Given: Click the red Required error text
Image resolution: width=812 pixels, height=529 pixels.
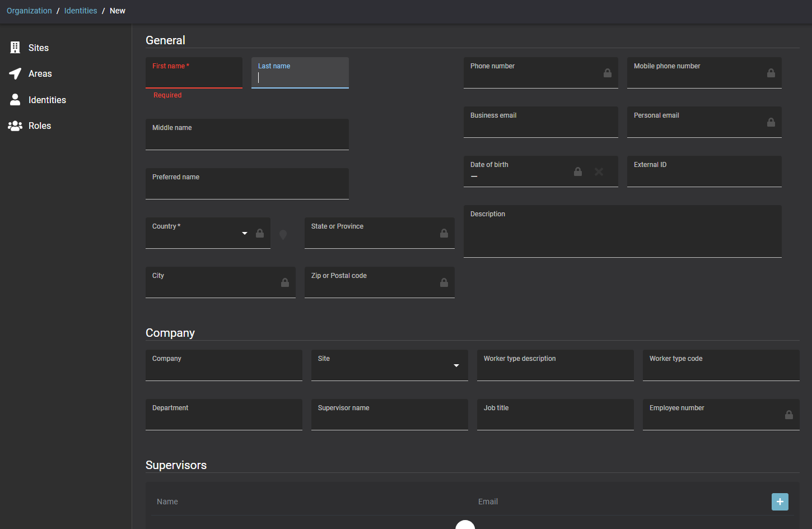Looking at the screenshot, I should [167, 95].
